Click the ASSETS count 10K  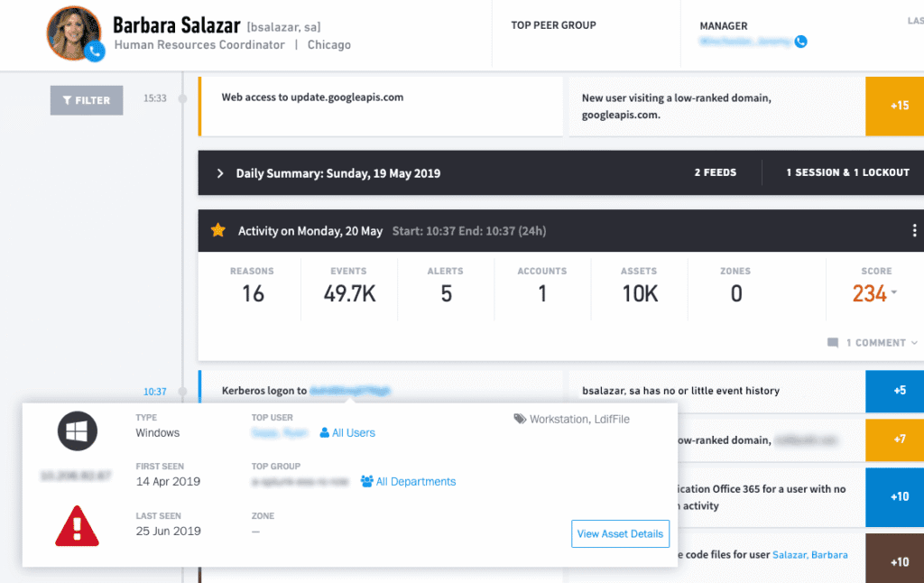(x=640, y=293)
